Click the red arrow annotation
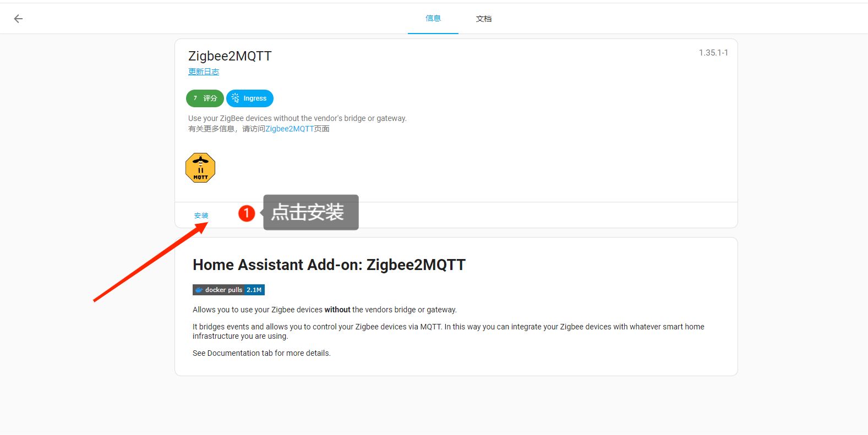The image size is (868, 435). 149,264
